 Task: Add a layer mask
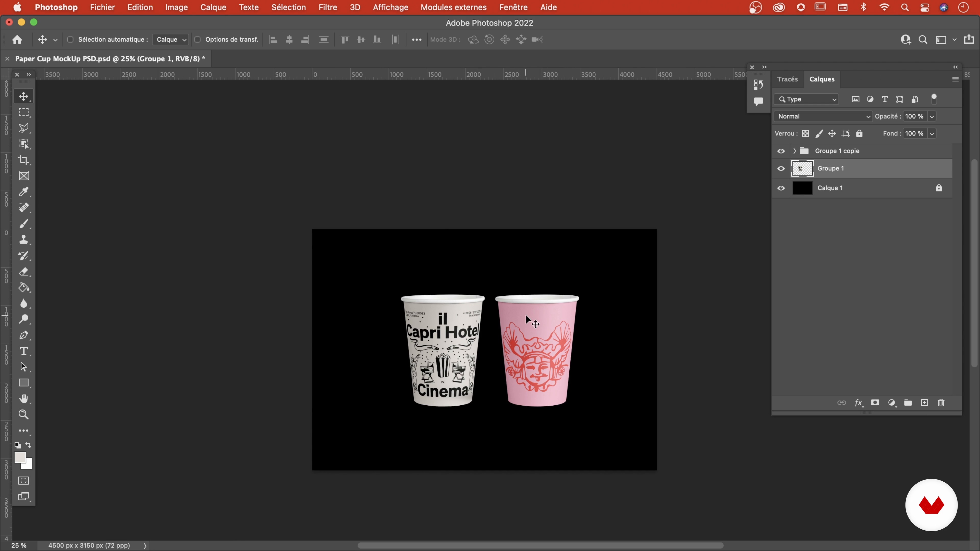tap(875, 403)
